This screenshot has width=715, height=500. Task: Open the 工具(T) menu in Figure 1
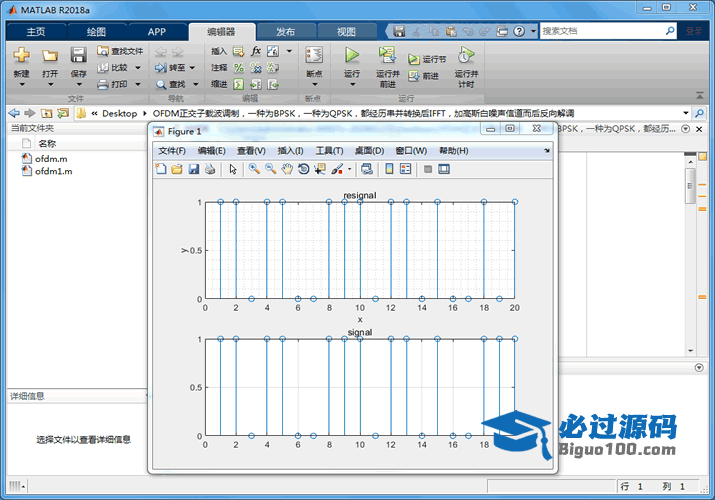tap(329, 150)
